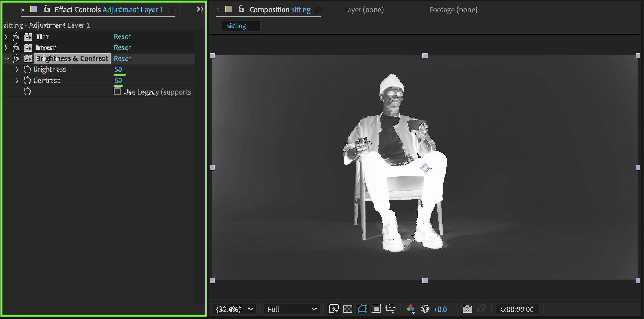Click the Contrast value 60
The width and height of the screenshot is (644, 319).
(x=118, y=80)
